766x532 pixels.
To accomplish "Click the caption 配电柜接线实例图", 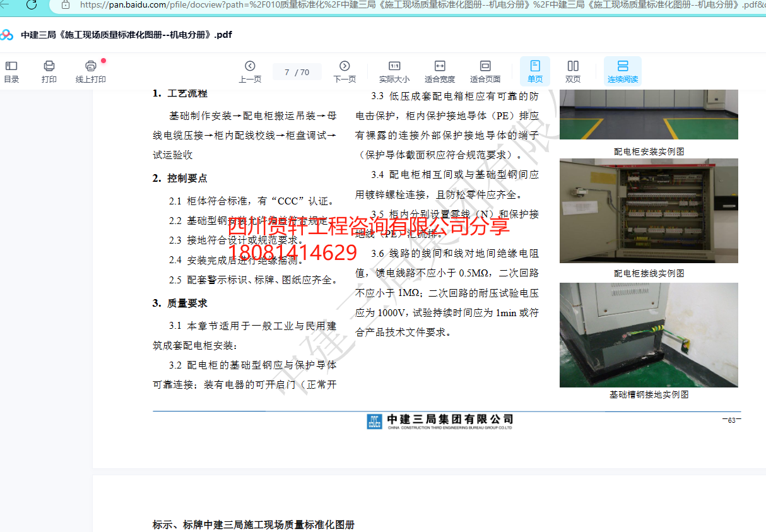I will coord(649,273).
